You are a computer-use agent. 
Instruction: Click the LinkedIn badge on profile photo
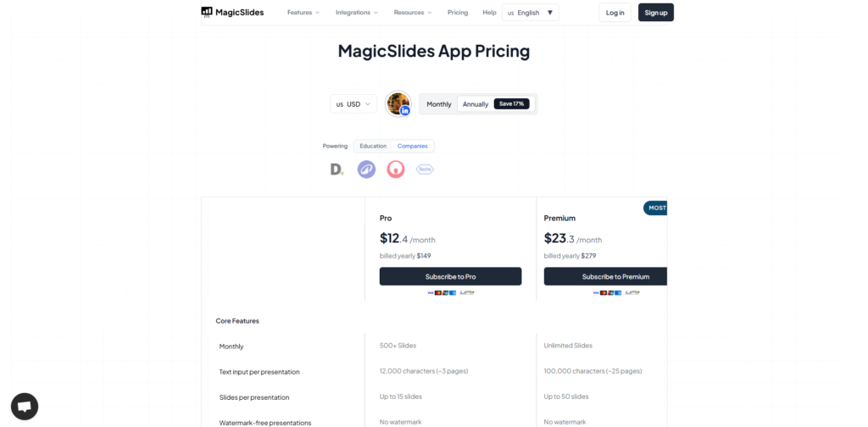pyautogui.click(x=405, y=111)
